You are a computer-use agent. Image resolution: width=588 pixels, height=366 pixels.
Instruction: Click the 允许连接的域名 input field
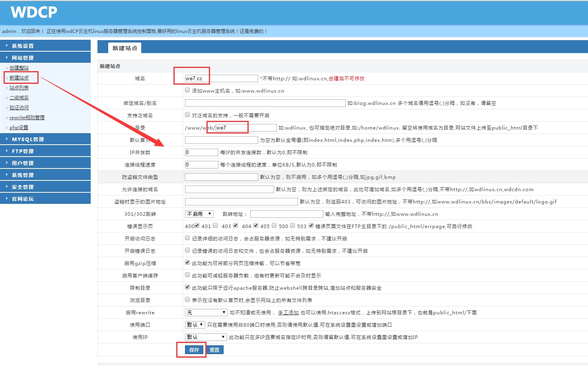[229, 189]
